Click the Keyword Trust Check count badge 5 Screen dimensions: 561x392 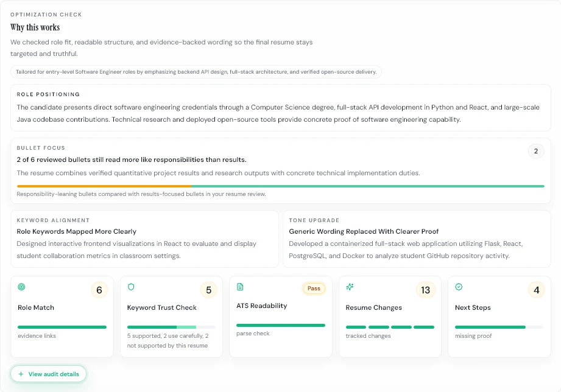[x=208, y=290]
